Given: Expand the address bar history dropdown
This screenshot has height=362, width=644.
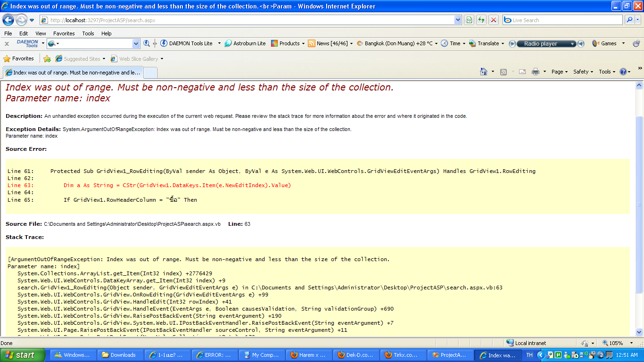Looking at the screenshot, I should tap(458, 20).
